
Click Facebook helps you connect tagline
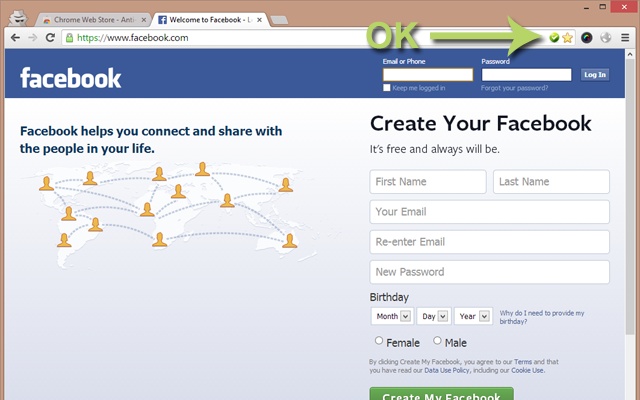coord(151,140)
